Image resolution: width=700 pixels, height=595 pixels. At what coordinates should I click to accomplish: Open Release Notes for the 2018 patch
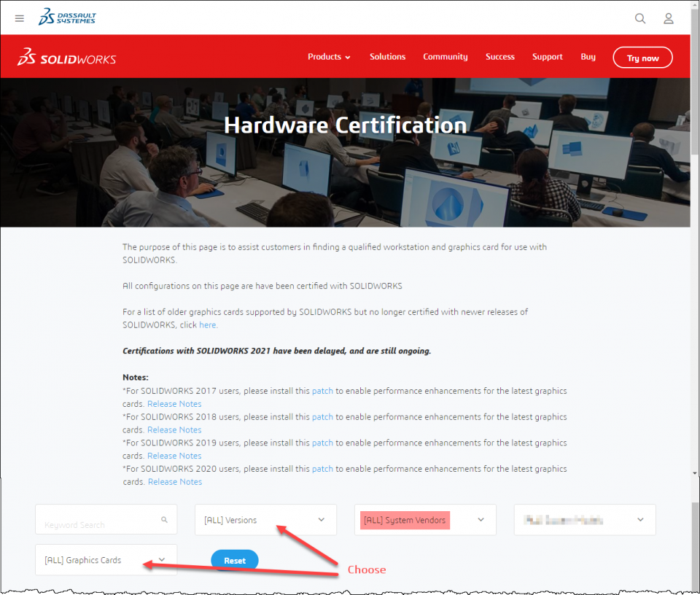click(x=174, y=430)
